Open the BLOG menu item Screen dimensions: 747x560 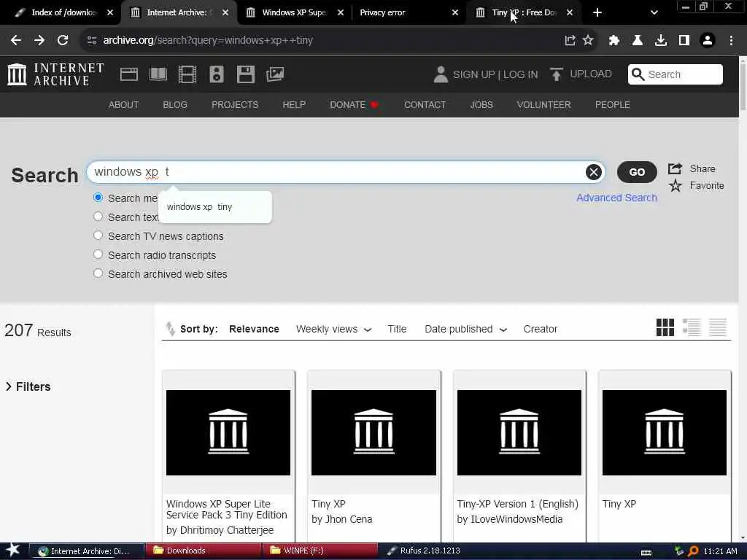pos(175,105)
